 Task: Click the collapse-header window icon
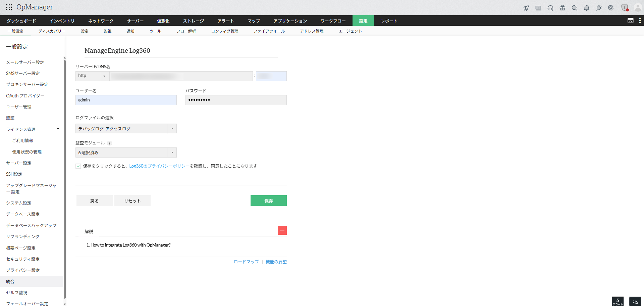point(631,20)
